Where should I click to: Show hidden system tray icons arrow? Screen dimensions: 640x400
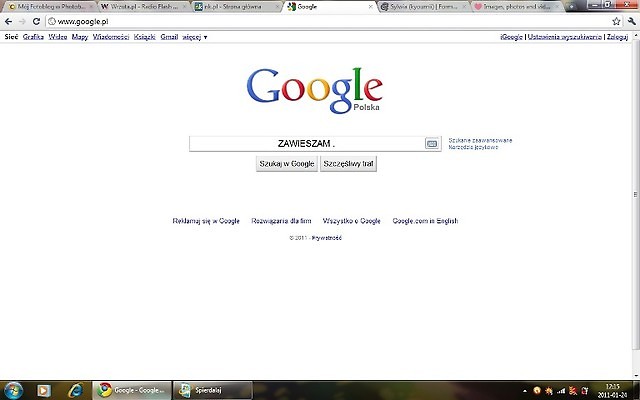[525, 391]
